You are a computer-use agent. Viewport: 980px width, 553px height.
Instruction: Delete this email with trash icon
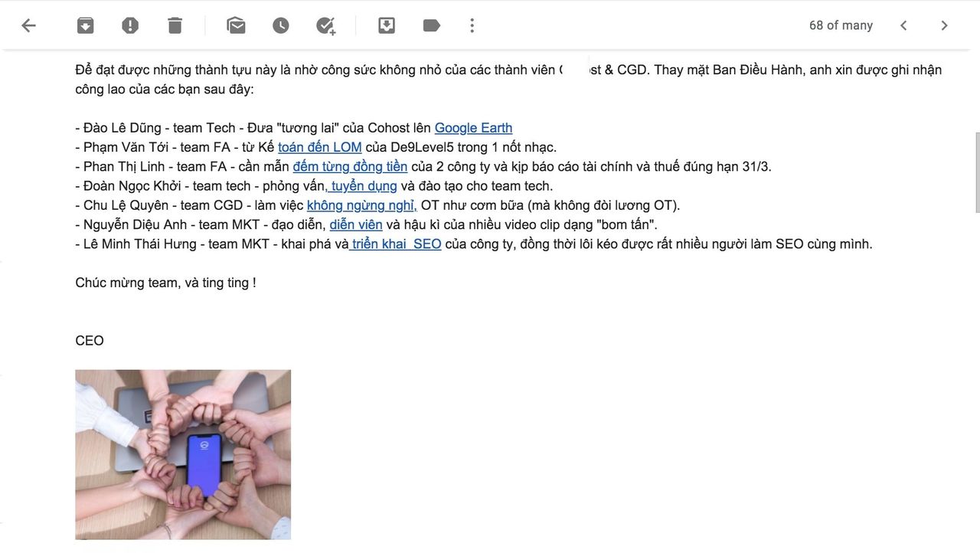point(175,25)
